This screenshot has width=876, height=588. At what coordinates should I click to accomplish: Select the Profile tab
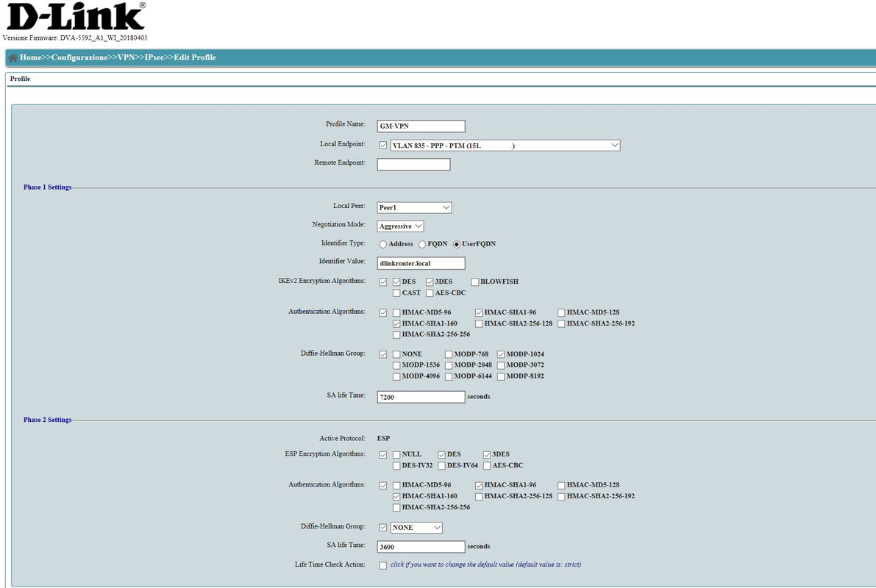(20, 79)
